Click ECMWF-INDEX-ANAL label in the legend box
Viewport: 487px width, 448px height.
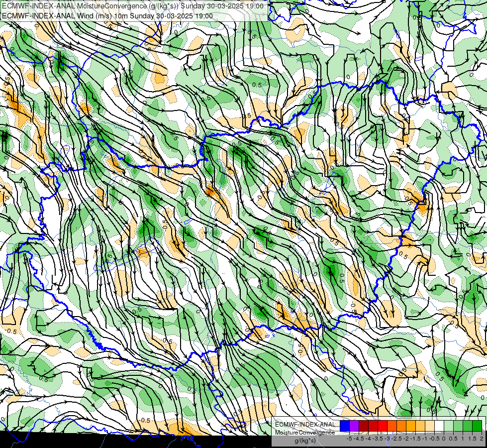point(305,425)
